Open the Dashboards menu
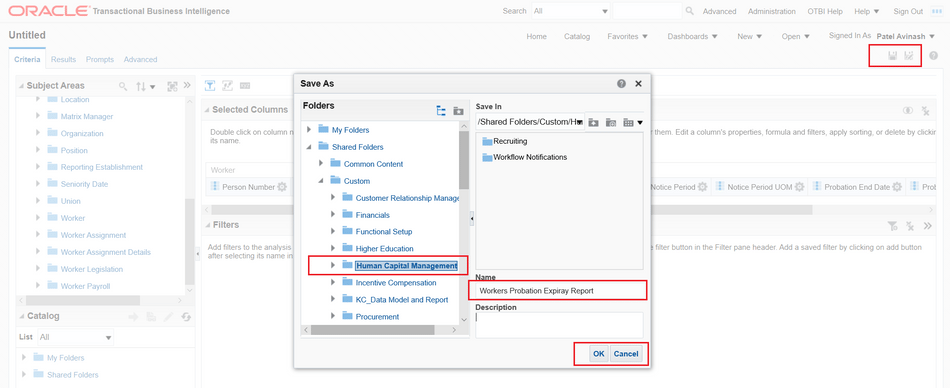Screen dimensions: 950x388 693,36
